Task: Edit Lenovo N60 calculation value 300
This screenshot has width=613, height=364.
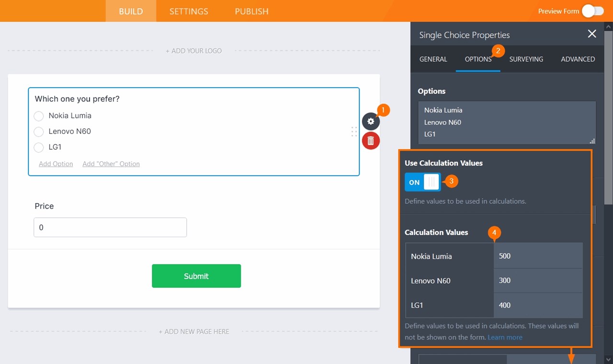Action: [x=538, y=280]
